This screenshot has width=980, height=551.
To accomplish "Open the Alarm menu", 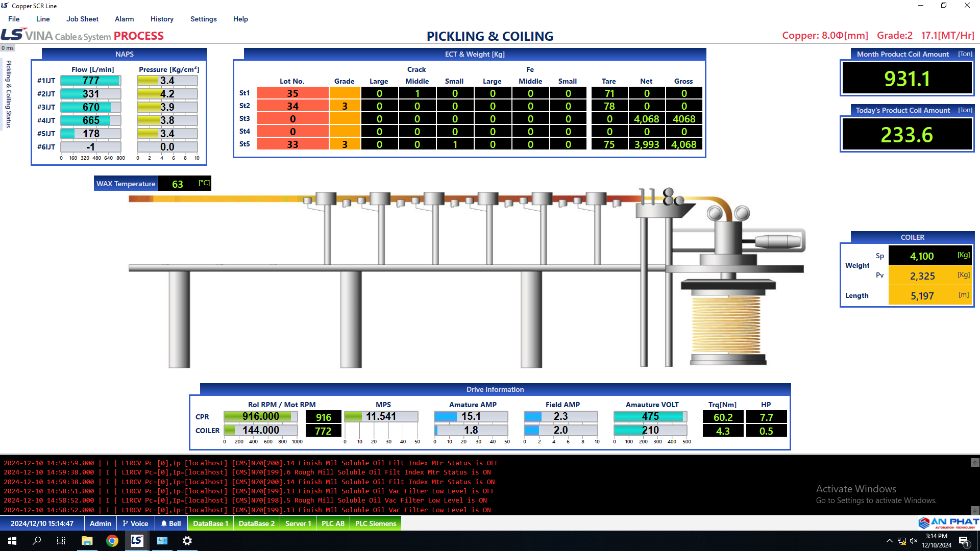I will point(124,19).
